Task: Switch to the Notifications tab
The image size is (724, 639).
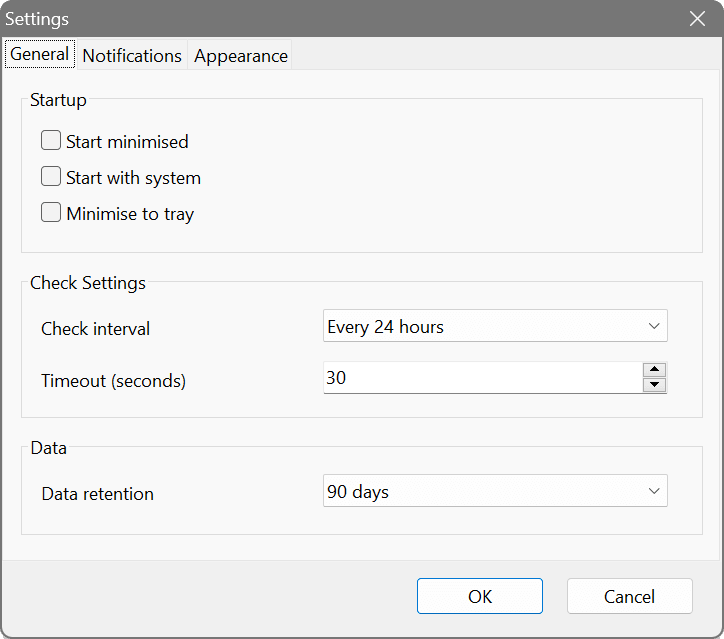Action: pyautogui.click(x=132, y=55)
